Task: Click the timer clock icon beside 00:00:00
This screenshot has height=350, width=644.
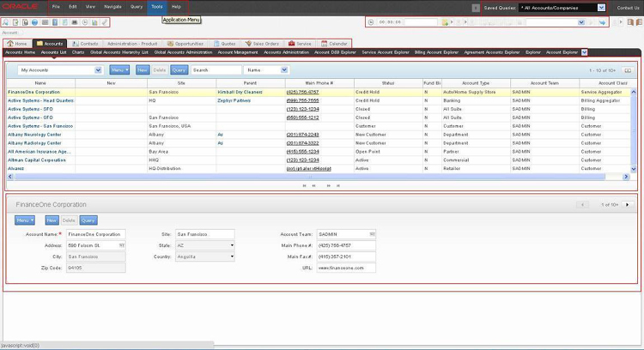Action: (371, 22)
